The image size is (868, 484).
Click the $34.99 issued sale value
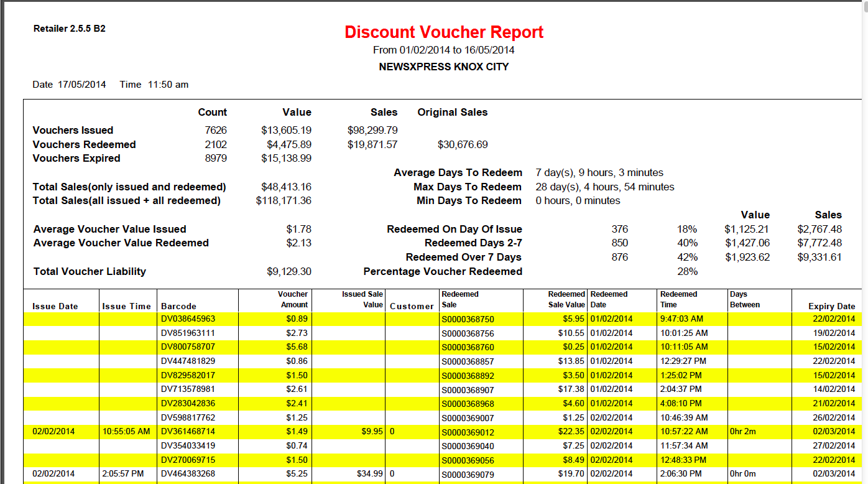click(x=369, y=474)
